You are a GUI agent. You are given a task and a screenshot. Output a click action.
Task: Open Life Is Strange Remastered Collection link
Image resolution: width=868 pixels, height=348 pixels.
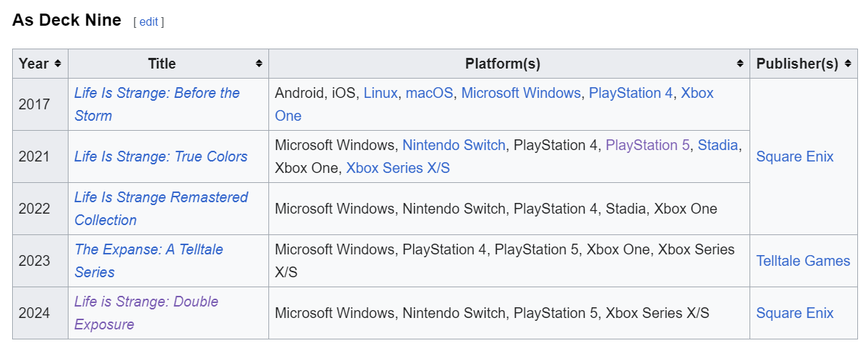click(x=161, y=197)
